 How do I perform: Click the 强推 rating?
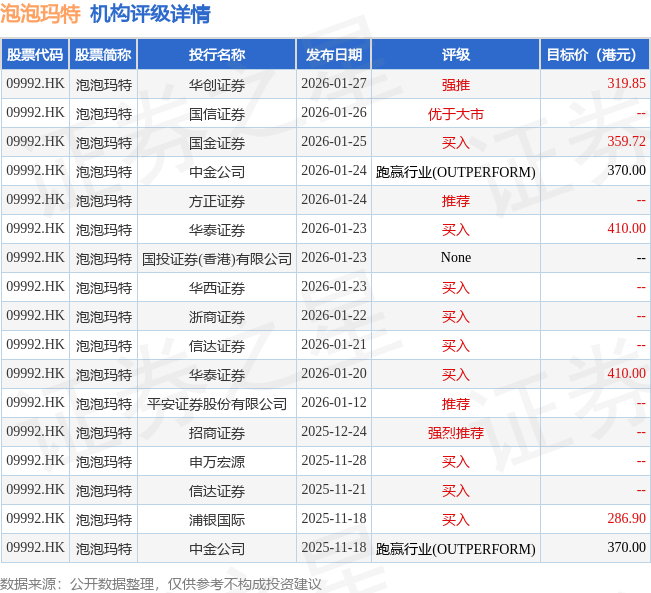455,85
